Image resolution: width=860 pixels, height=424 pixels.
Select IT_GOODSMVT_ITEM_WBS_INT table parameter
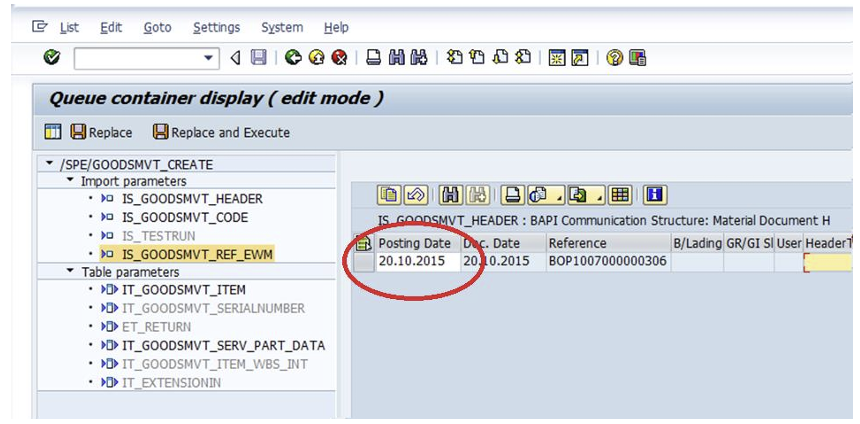pos(214,364)
